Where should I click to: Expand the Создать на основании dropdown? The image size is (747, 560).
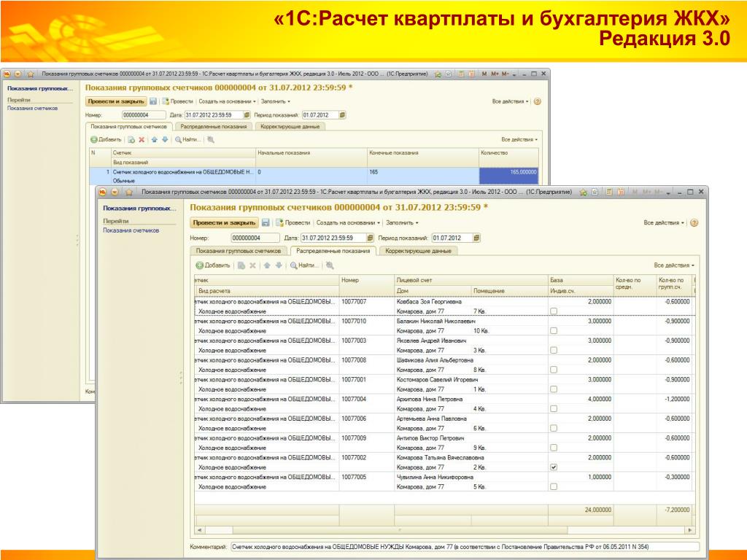[348, 222]
